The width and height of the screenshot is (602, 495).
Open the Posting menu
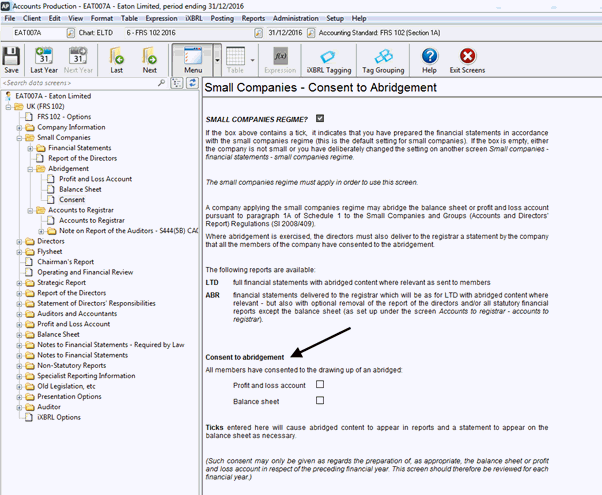[222, 18]
